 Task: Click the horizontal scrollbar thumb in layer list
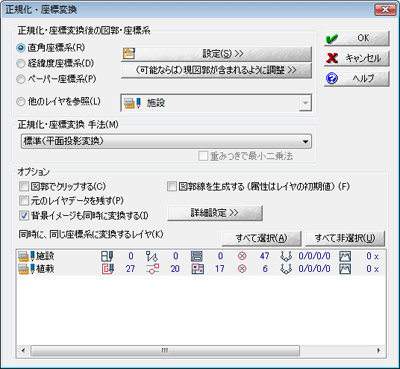coord(165,350)
